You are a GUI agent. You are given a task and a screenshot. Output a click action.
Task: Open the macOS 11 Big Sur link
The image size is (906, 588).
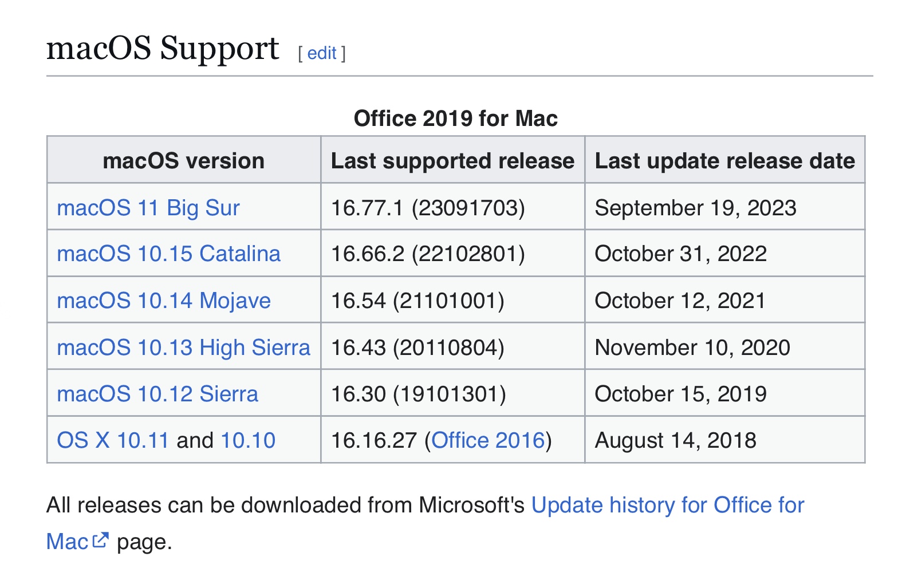click(148, 207)
